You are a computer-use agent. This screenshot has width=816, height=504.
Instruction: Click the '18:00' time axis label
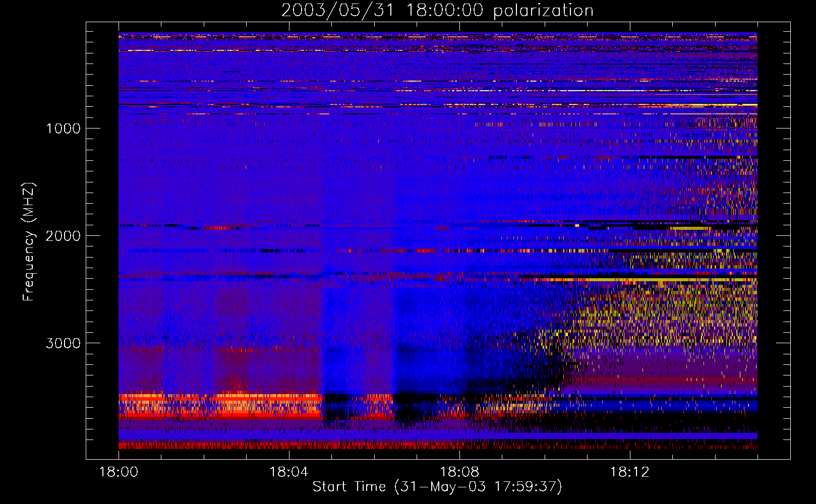pos(119,472)
